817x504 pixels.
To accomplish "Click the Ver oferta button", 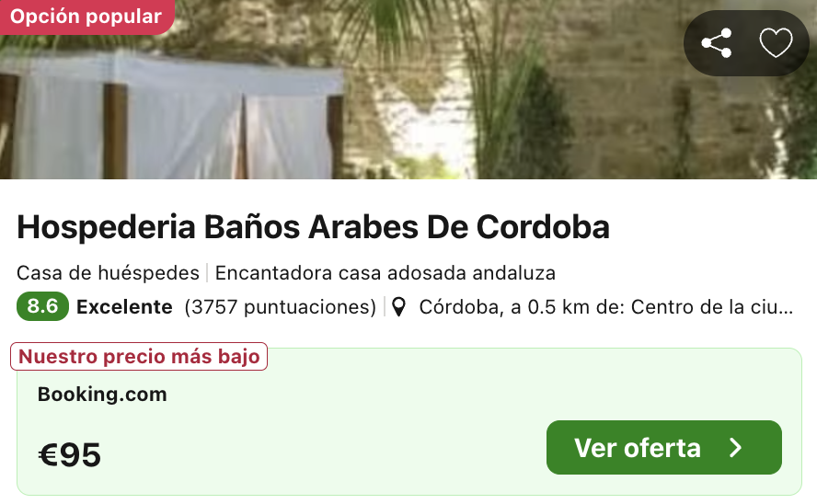I will (664, 447).
